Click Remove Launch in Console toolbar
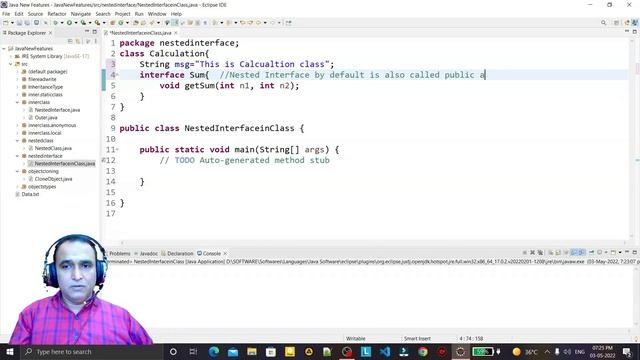The width and height of the screenshot is (640, 360). [x=532, y=253]
